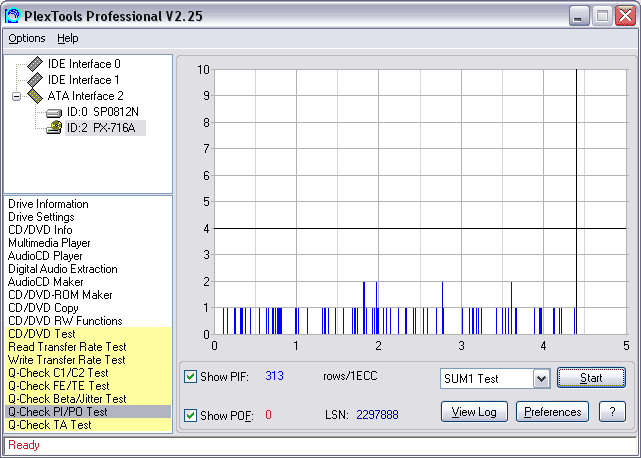
Task: Open the SUM1 Test dropdown arrow
Action: tap(541, 379)
